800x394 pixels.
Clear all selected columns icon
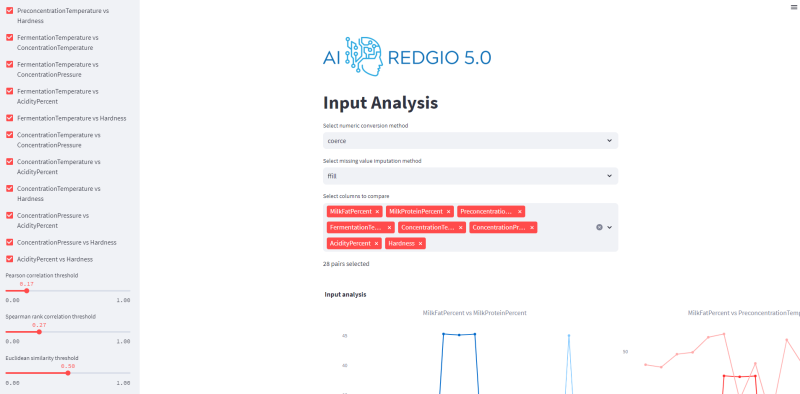[x=599, y=227]
